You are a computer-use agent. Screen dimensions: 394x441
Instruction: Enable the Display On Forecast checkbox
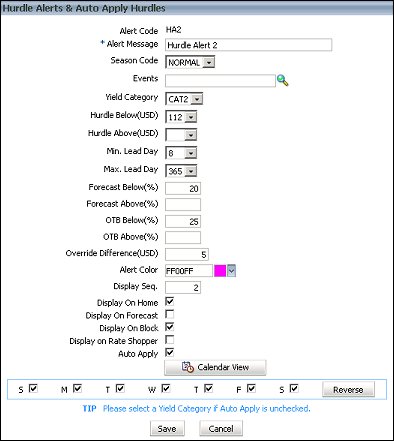click(x=170, y=314)
